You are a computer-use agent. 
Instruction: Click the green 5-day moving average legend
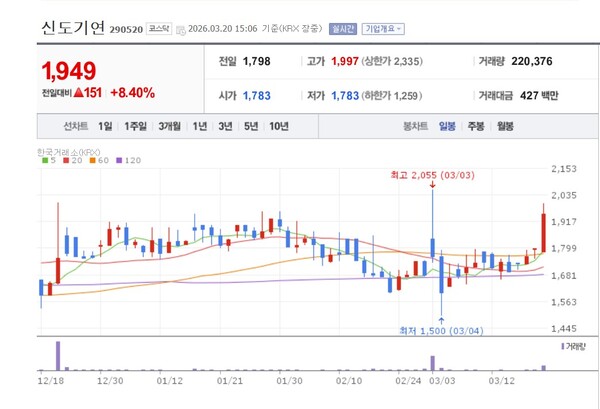coord(48,160)
